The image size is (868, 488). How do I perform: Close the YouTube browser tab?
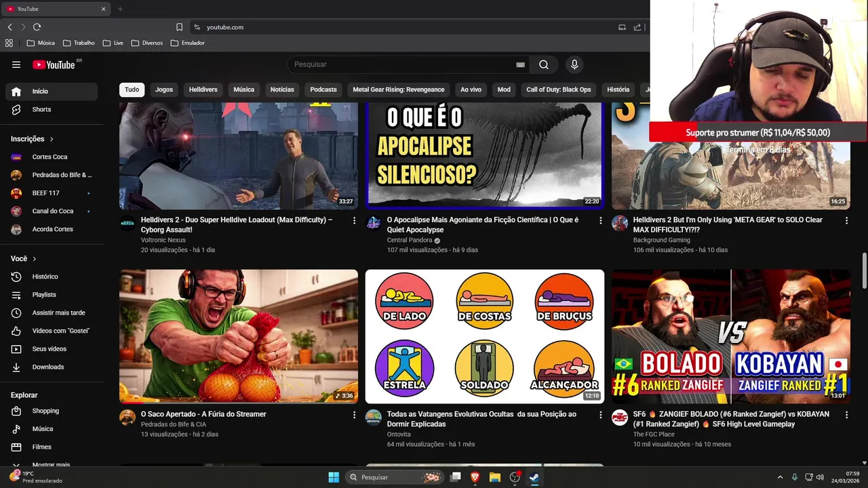click(103, 9)
